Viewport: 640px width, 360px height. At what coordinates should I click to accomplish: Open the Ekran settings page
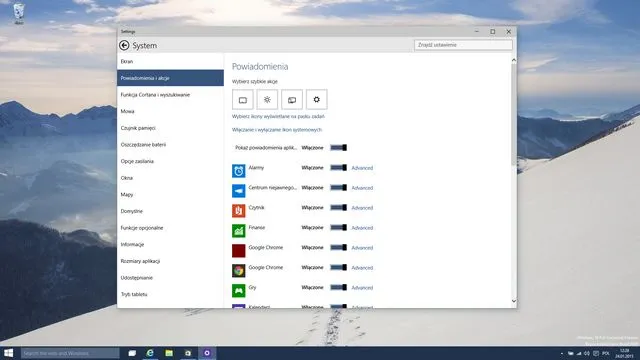click(170, 61)
